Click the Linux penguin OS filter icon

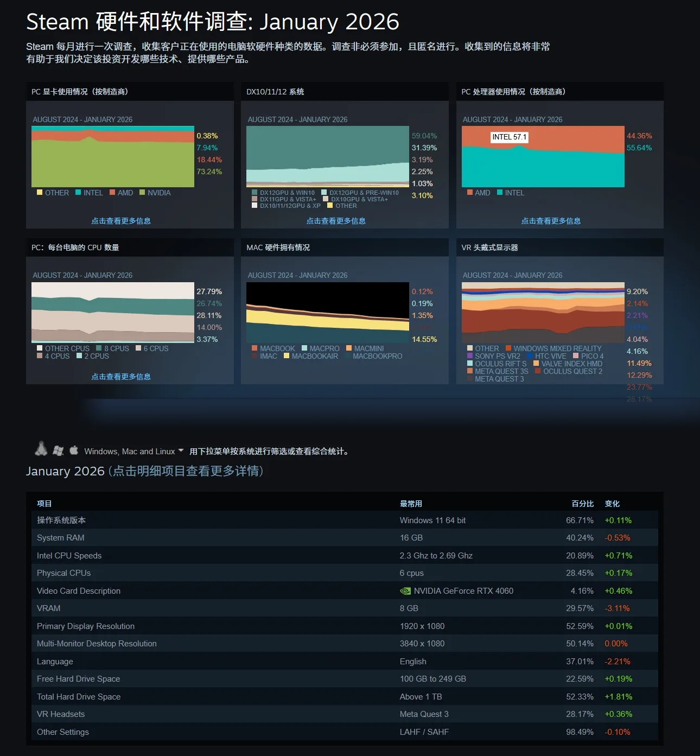(x=40, y=450)
